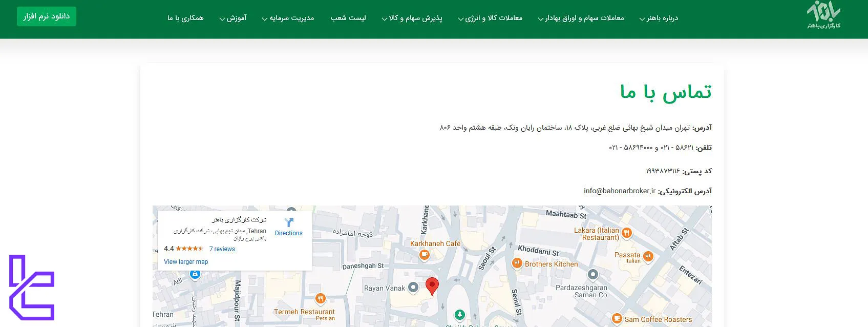Screen dimensions: 868x327
Task: Click the blue marker icon near Adl street
Action: pyautogui.click(x=195, y=274)
